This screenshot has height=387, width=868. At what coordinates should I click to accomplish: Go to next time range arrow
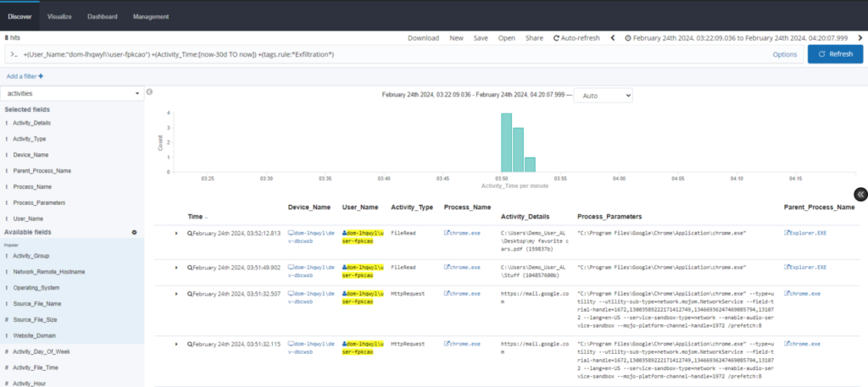(x=859, y=38)
